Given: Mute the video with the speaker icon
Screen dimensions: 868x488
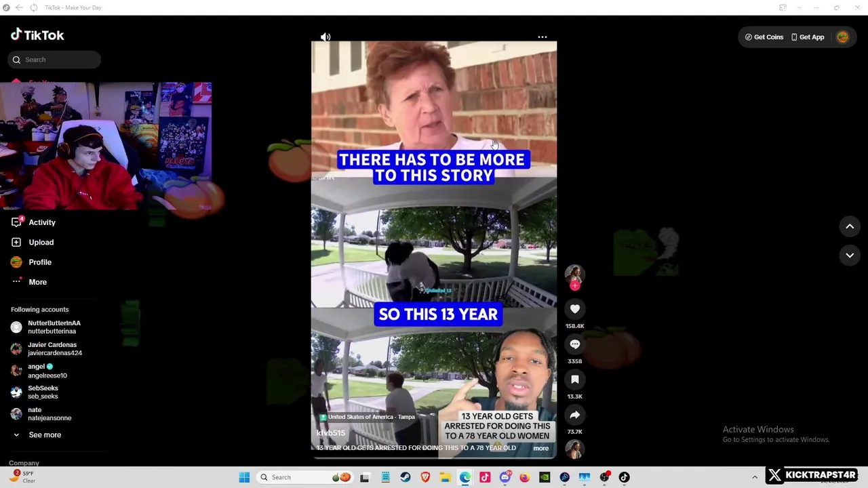Looking at the screenshot, I should (325, 37).
